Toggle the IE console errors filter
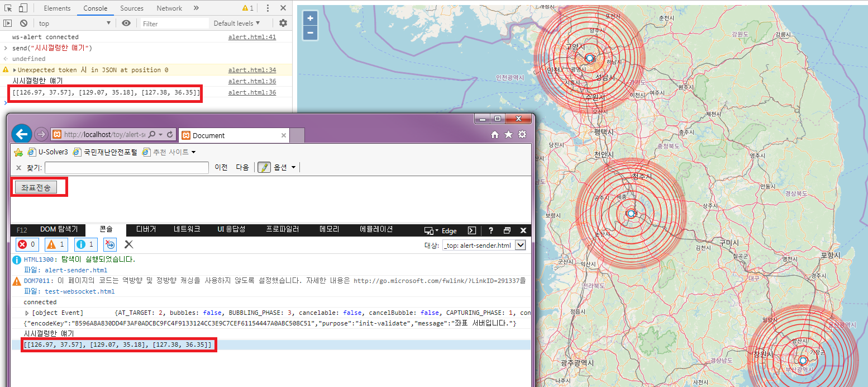 [x=27, y=244]
